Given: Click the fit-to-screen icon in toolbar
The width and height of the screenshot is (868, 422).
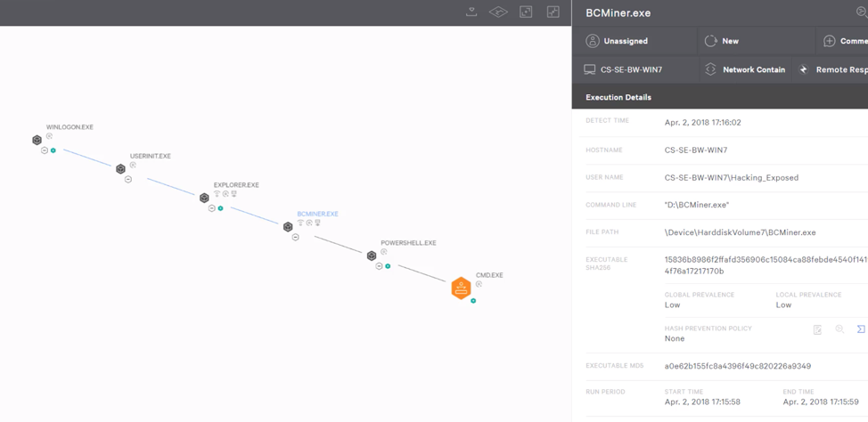Looking at the screenshot, I should pos(526,12).
